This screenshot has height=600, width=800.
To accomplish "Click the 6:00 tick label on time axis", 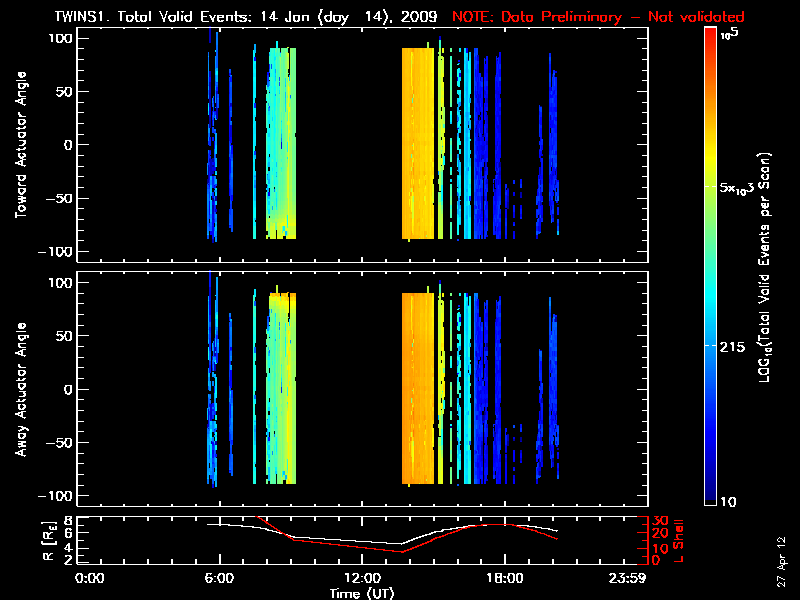I will (218, 578).
